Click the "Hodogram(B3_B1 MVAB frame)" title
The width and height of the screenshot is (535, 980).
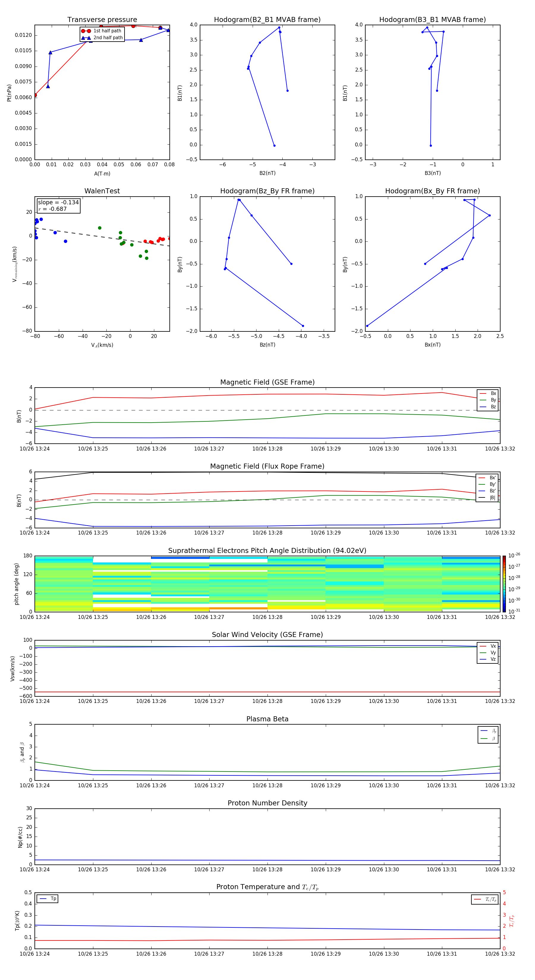432,20
